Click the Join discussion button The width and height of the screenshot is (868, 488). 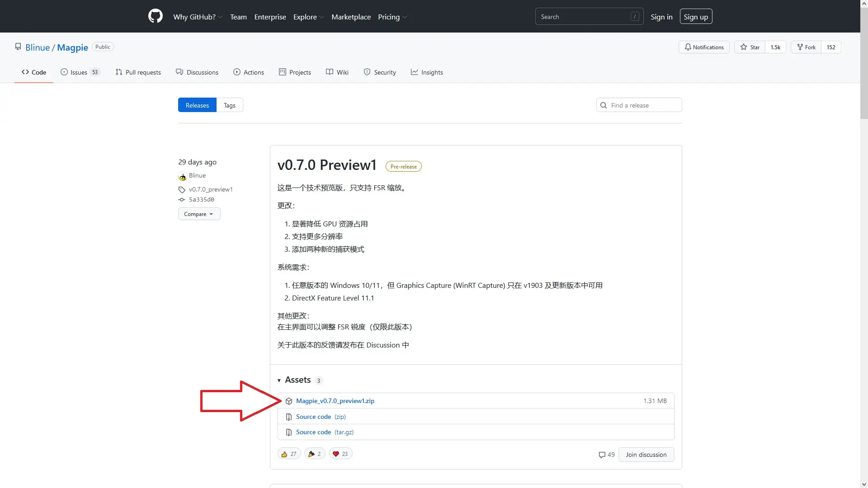click(x=646, y=455)
